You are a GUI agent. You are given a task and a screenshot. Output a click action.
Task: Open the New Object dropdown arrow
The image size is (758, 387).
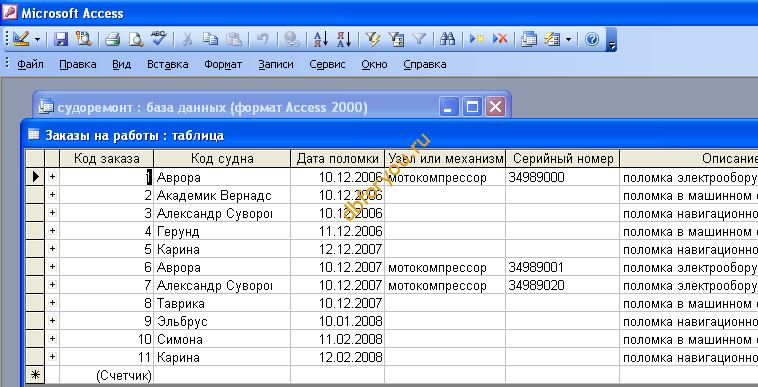coord(568,39)
